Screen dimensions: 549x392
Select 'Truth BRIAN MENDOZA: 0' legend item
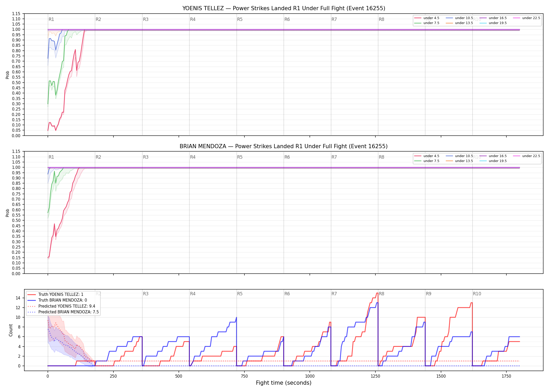click(x=57, y=300)
